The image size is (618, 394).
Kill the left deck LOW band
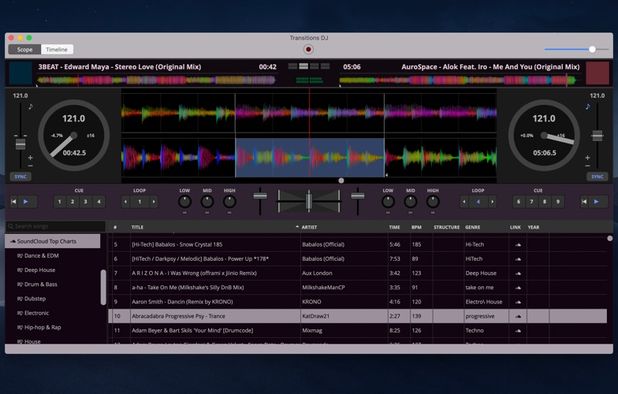pyautogui.click(x=184, y=213)
